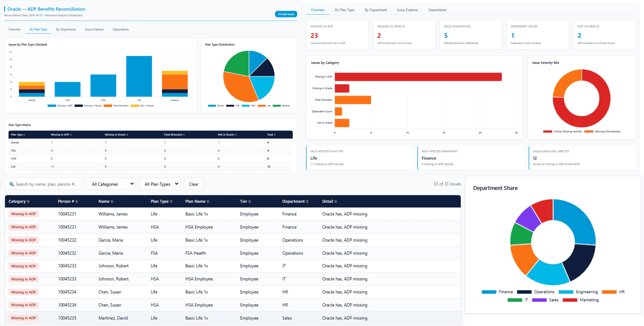Click the HSA row in Plan Type Matrix
This screenshot has height=326, width=644.
tap(150, 159)
